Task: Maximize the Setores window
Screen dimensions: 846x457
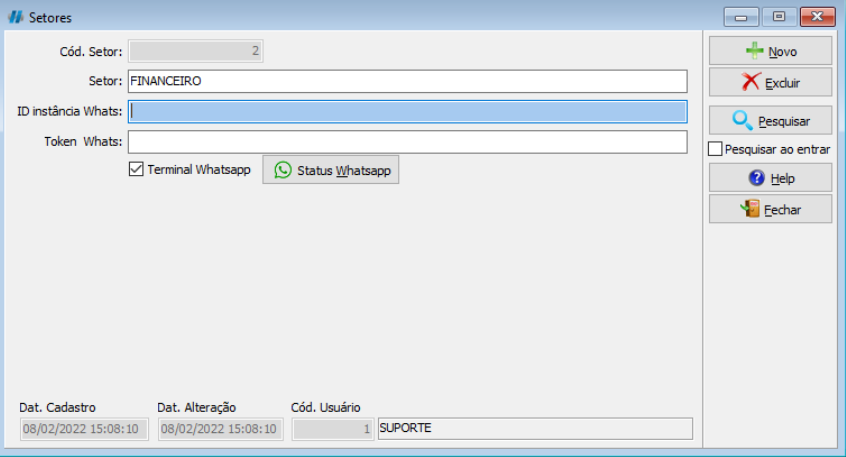Action: click(778, 17)
